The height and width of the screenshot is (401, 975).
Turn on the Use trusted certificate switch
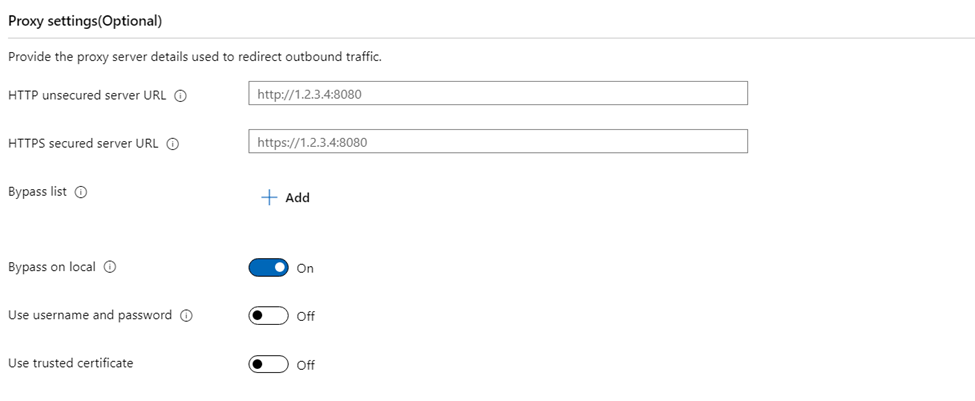coord(269,364)
